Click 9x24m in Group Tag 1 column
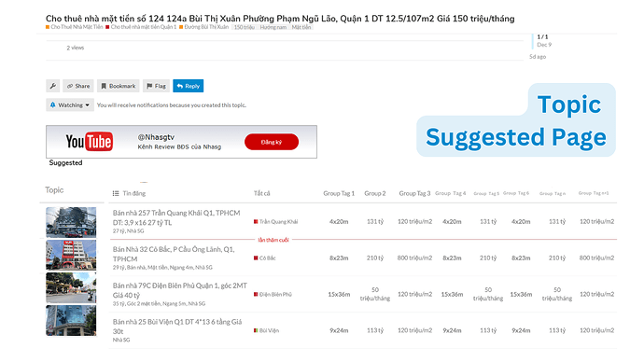Image resolution: width=644 pixels, height=362 pixels. click(339, 330)
